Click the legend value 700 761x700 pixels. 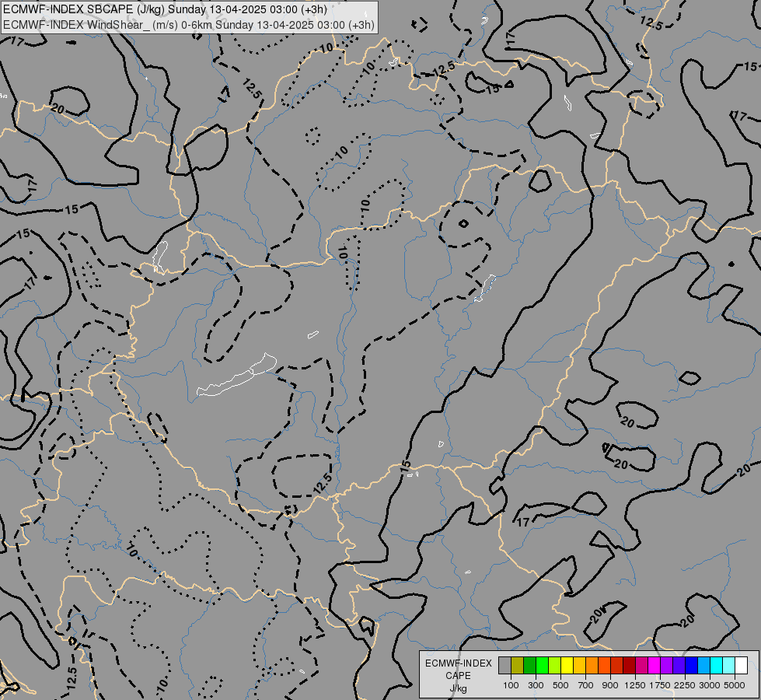586,685
